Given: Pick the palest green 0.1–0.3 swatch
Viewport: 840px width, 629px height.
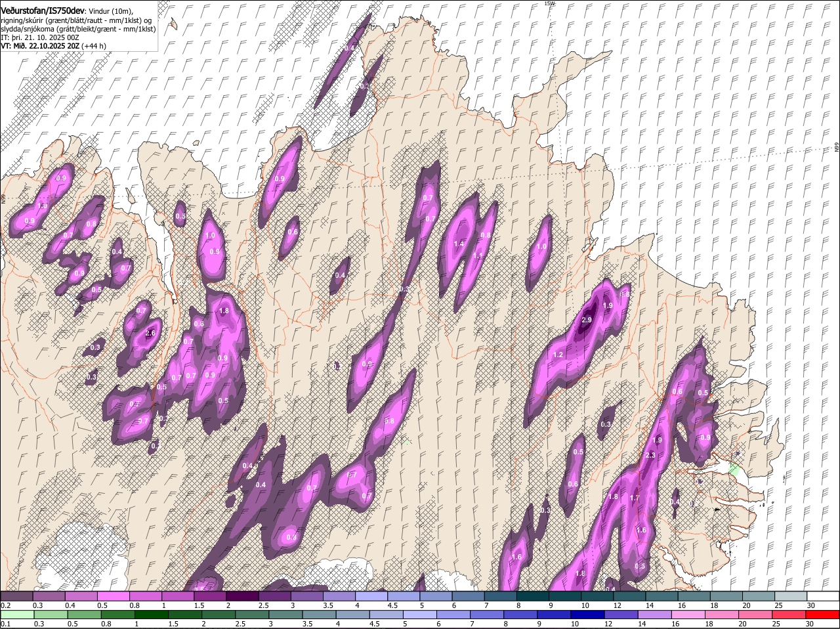Looking at the screenshot, I should pyautogui.click(x=18, y=615).
